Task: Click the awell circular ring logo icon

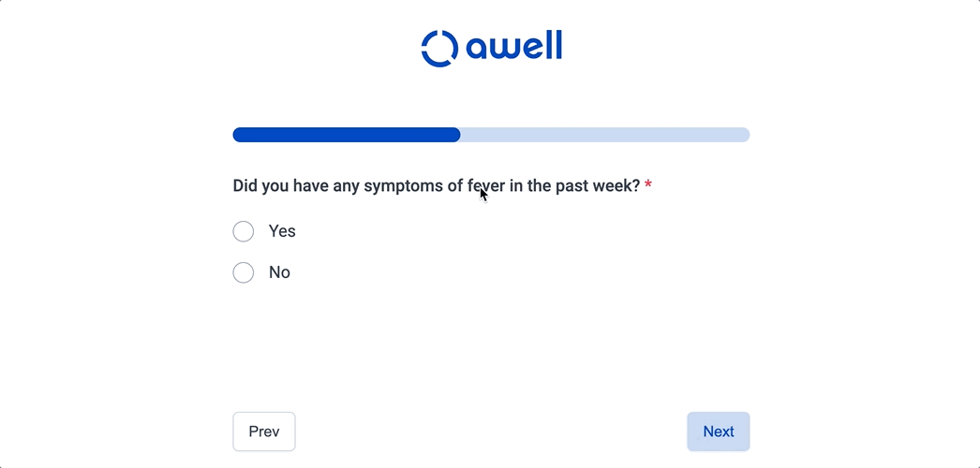Action: tap(440, 48)
